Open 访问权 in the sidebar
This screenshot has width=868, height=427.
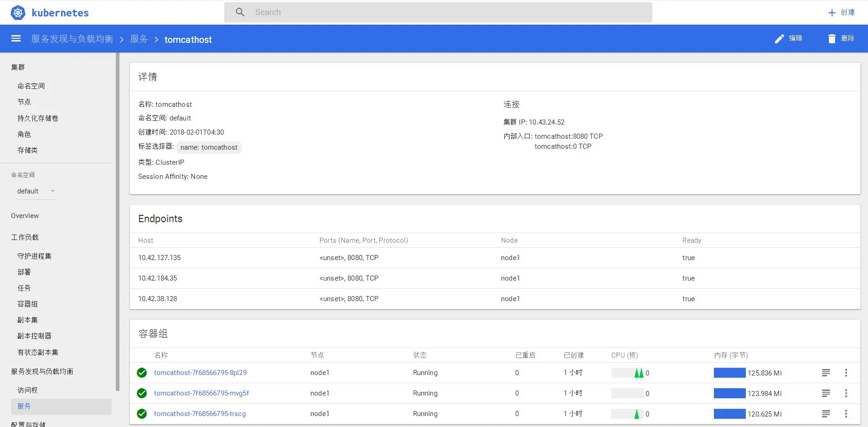tap(27, 390)
